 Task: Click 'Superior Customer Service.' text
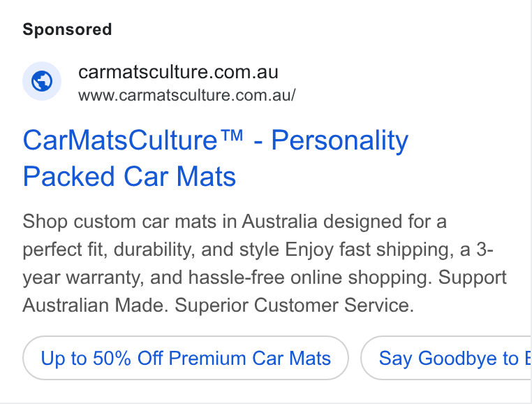294,305
